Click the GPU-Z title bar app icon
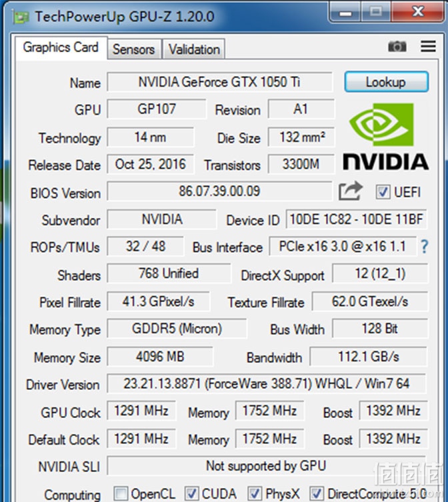This screenshot has width=448, height=502. click(21, 17)
